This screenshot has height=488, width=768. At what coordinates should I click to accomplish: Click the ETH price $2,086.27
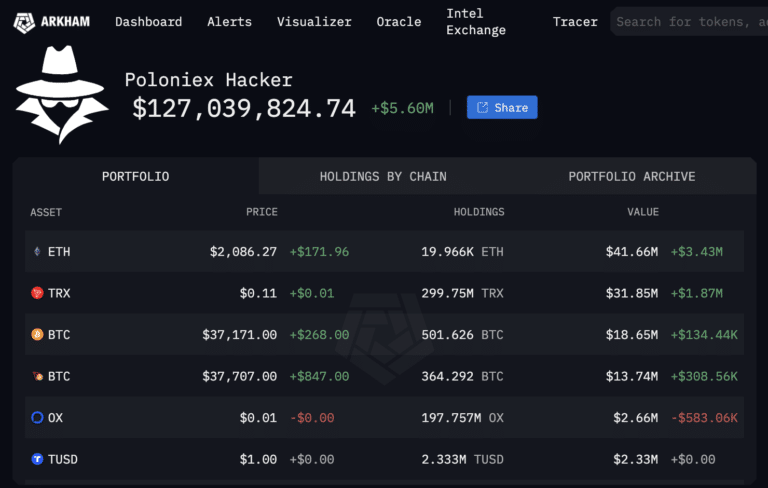243,252
